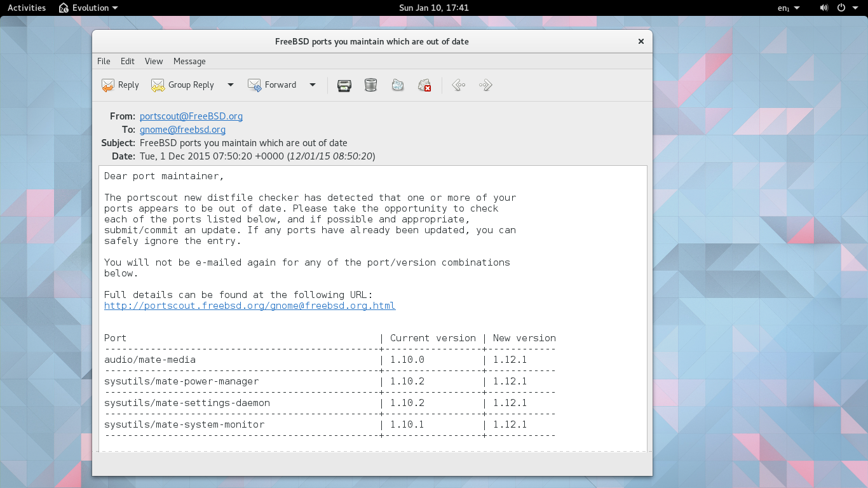Click the date text 'Tue, 1 Dec 2015 07:50:20 +0000'
The width and height of the screenshot is (868, 488).
212,156
